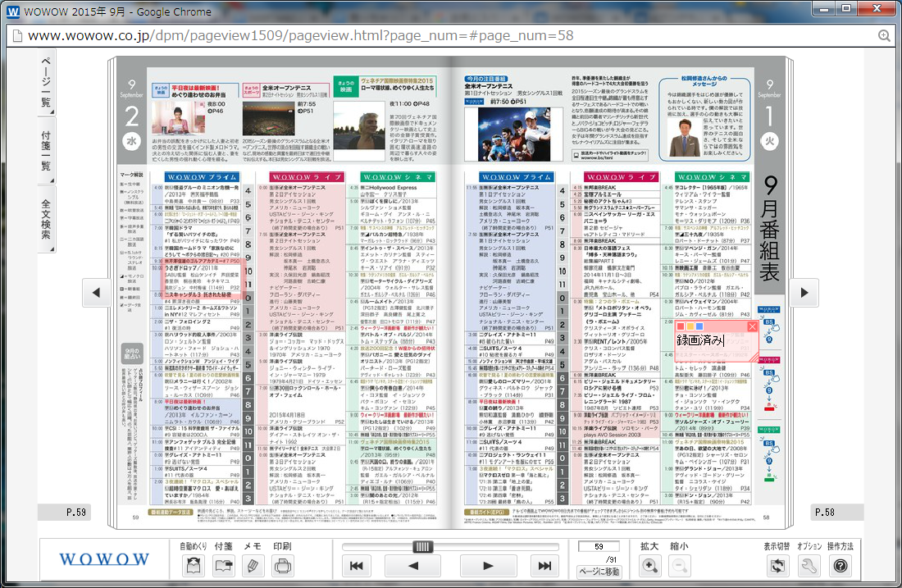Go to previous page in bottom toolbar
The height and width of the screenshot is (588, 902).
(x=413, y=566)
